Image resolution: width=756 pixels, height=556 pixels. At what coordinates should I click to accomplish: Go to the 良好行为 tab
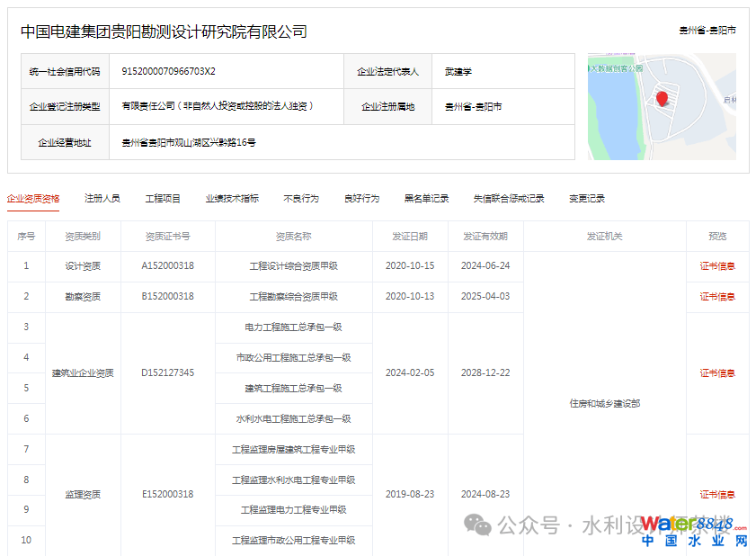[361, 198]
